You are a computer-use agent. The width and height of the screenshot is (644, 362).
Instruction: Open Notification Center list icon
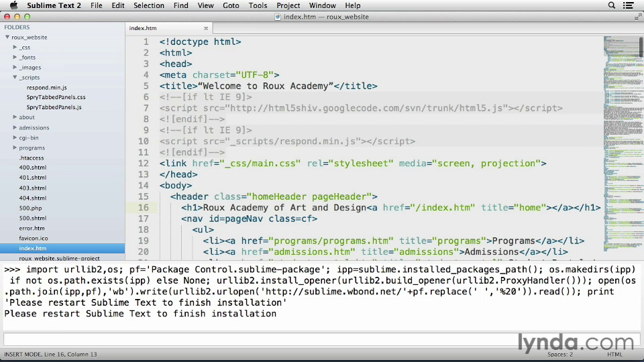pos(629,5)
